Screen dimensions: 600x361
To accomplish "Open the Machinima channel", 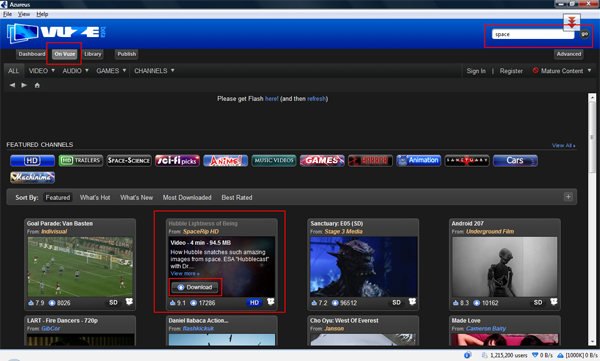I will 33,177.
